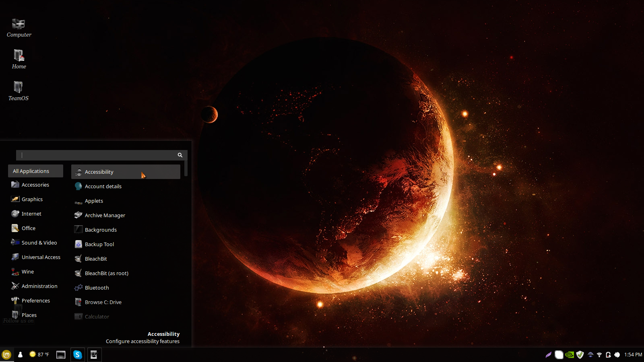Viewport: 644px width, 362px height.
Task: Launch Calculator from the list
Action: coord(126,317)
